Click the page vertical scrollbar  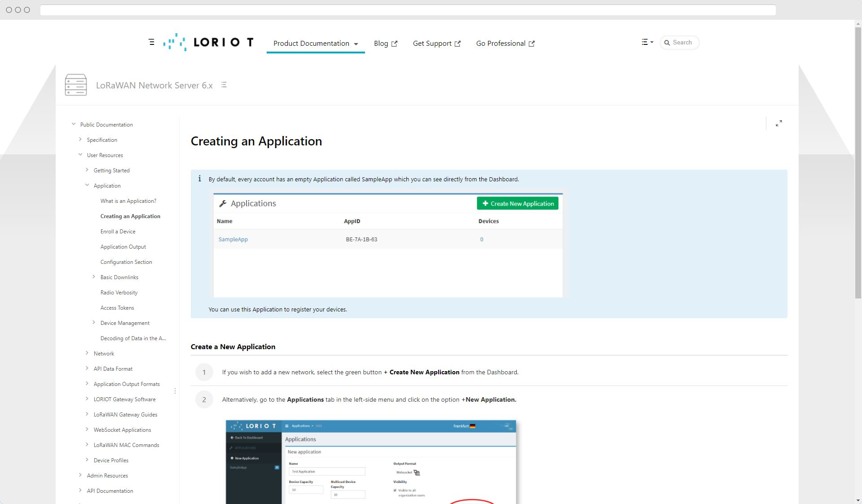pos(858,162)
